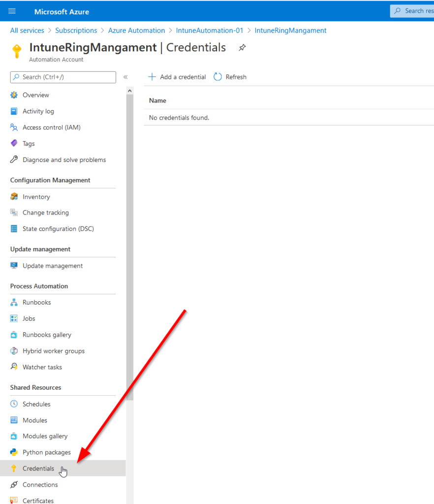Click the Update management monitor icon
The height and width of the screenshot is (504, 434).
pos(14,265)
